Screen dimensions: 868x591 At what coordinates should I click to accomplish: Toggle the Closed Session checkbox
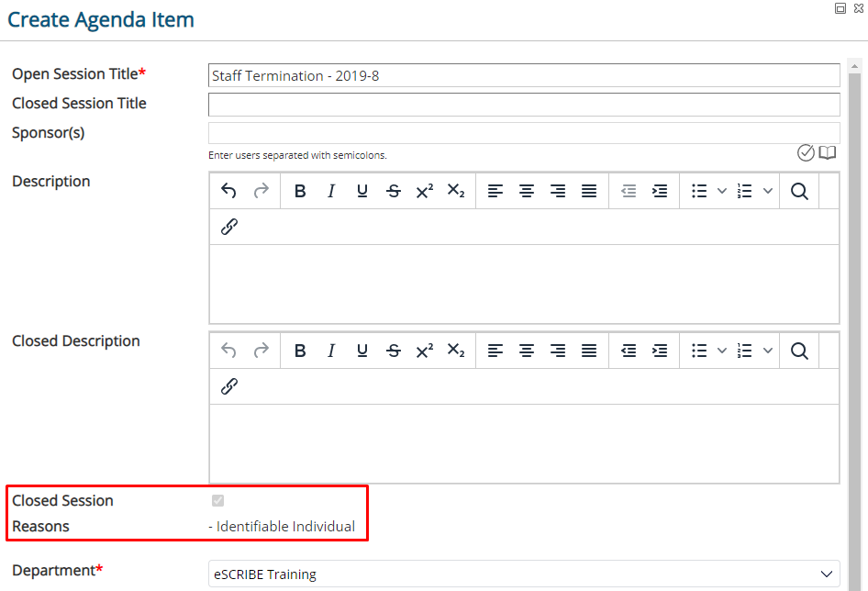coord(218,501)
